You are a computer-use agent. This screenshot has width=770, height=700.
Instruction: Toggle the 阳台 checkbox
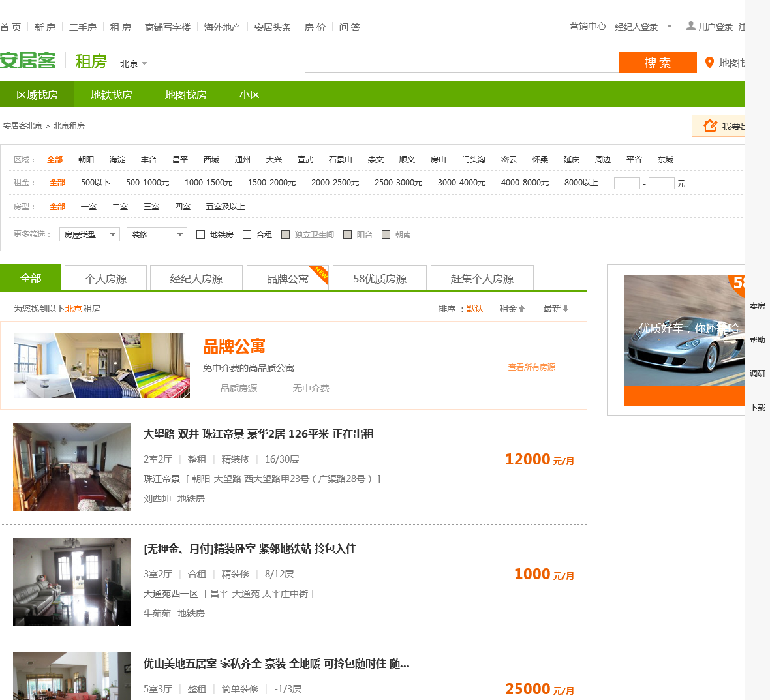tap(347, 235)
